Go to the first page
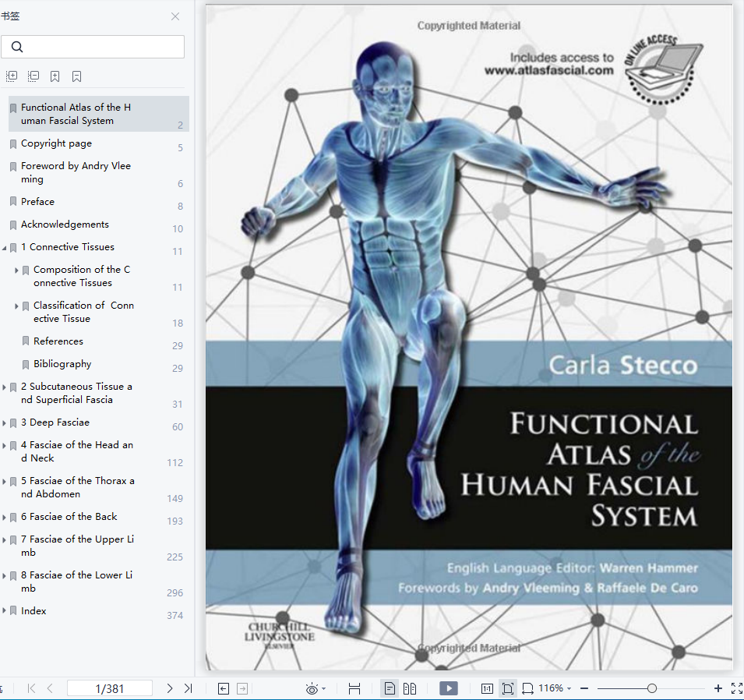This screenshot has height=700, width=744. click(x=31, y=688)
